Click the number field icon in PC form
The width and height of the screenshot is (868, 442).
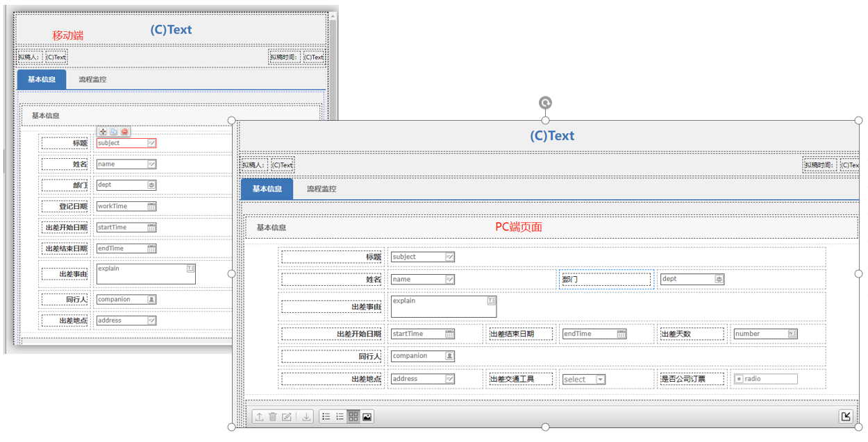(793, 334)
